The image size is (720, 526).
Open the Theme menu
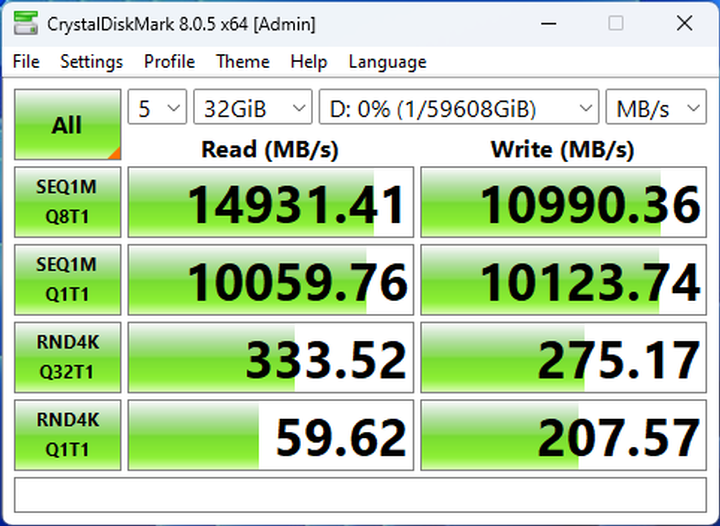click(x=243, y=62)
